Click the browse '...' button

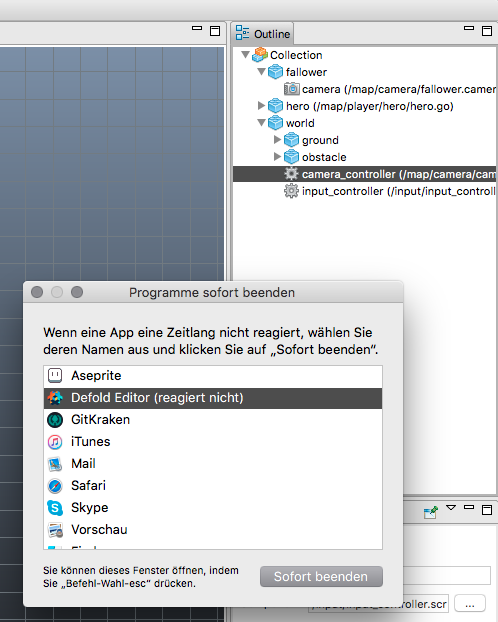point(470,603)
